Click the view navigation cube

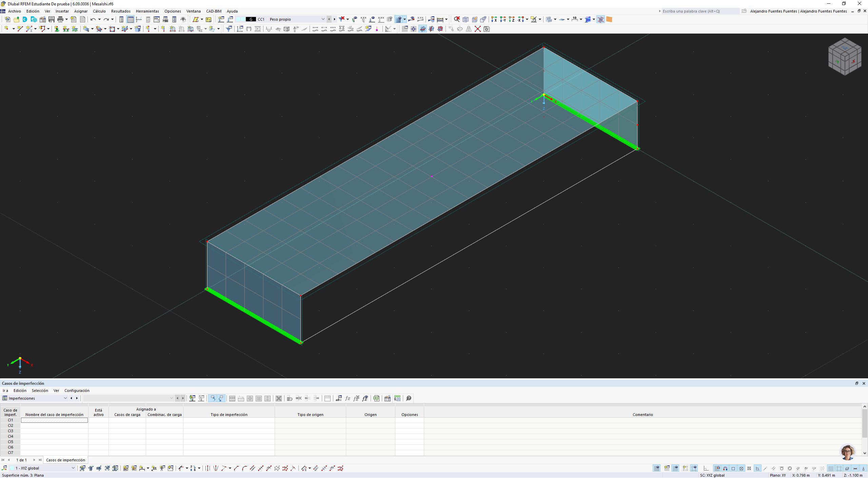(845, 57)
